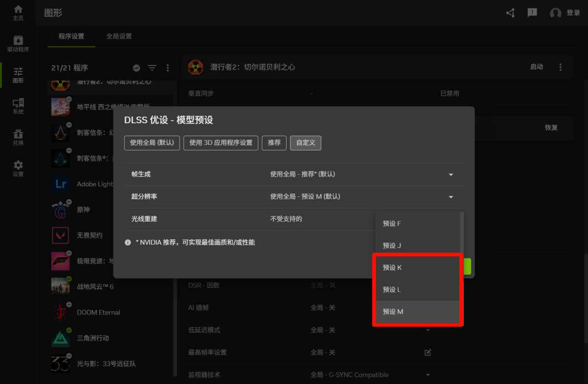The width and height of the screenshot is (588, 384).
Task: Select the 无畏契约 program icon
Action: click(60, 235)
